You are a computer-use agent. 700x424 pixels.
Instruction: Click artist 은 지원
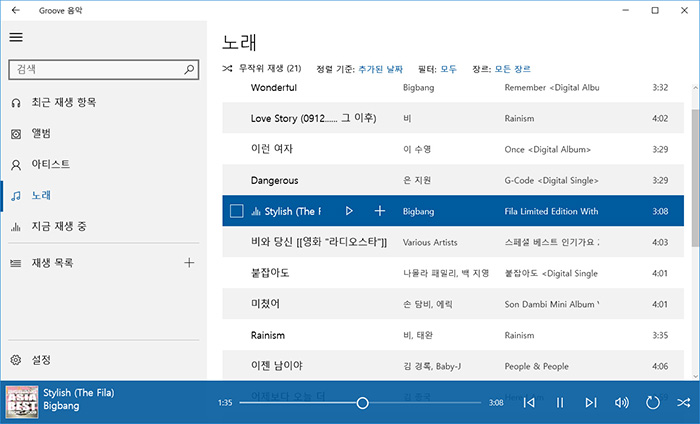(x=417, y=180)
